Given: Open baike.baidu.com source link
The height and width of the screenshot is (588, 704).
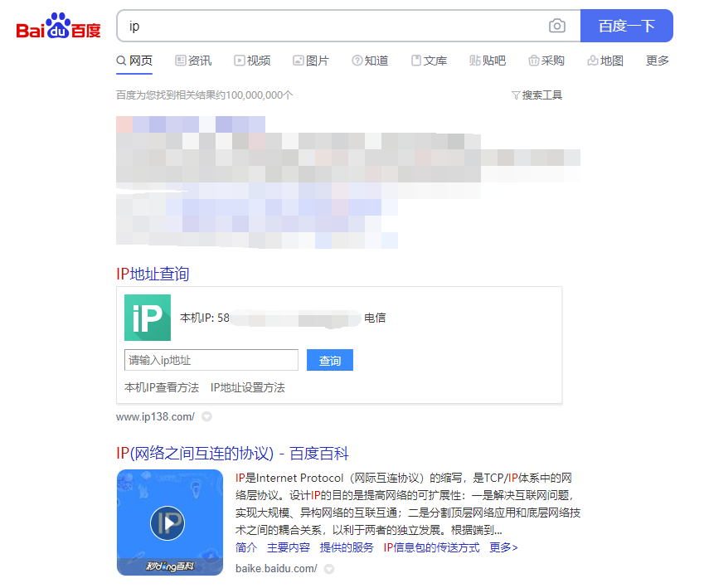Looking at the screenshot, I should pos(277,569).
